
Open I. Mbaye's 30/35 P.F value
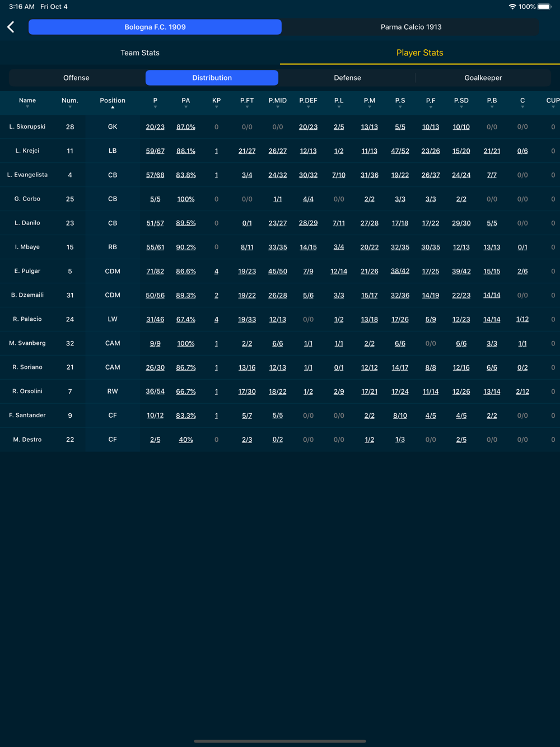tap(431, 247)
